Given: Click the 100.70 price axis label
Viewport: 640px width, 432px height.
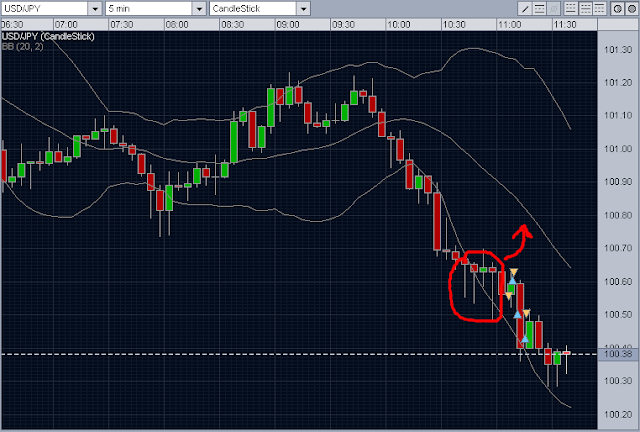Looking at the screenshot, I should tap(618, 248).
